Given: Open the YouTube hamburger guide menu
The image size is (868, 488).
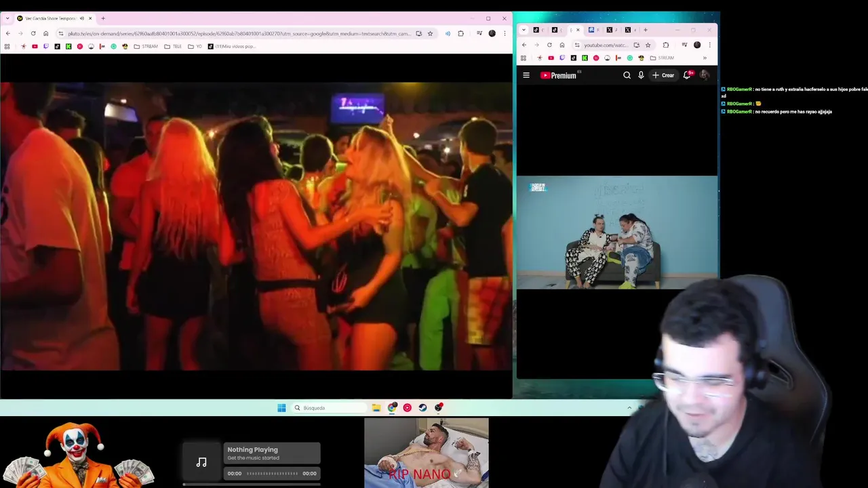Looking at the screenshot, I should [526, 75].
